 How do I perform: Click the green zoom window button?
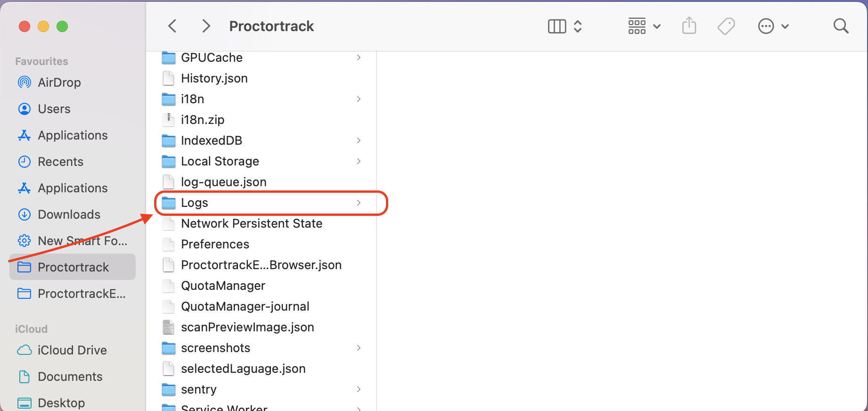(62, 26)
